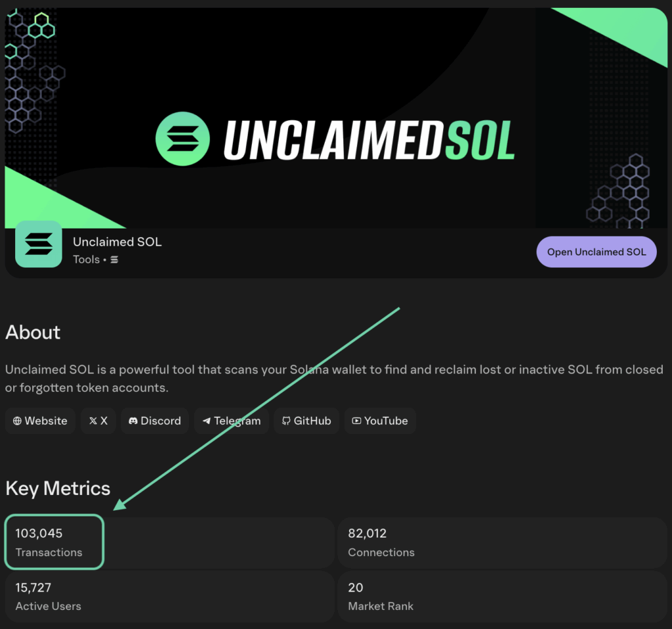672x629 pixels.
Task: Select the Active Users metric card
Action: (x=169, y=596)
